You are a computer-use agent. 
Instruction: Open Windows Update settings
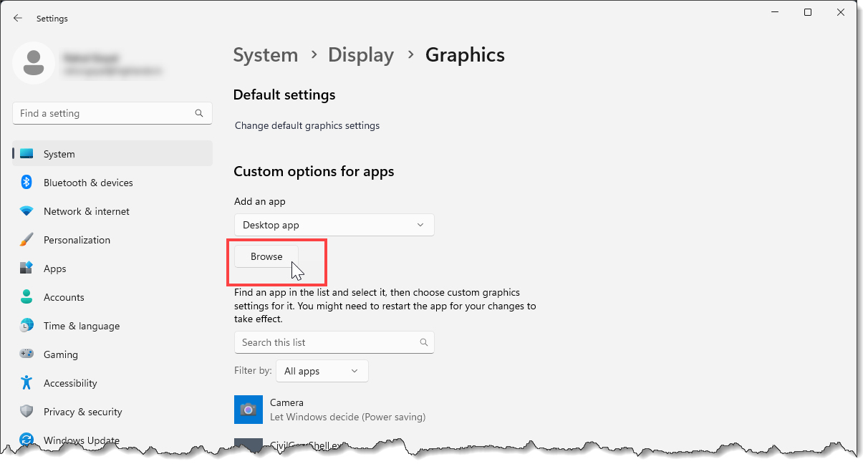(x=81, y=440)
